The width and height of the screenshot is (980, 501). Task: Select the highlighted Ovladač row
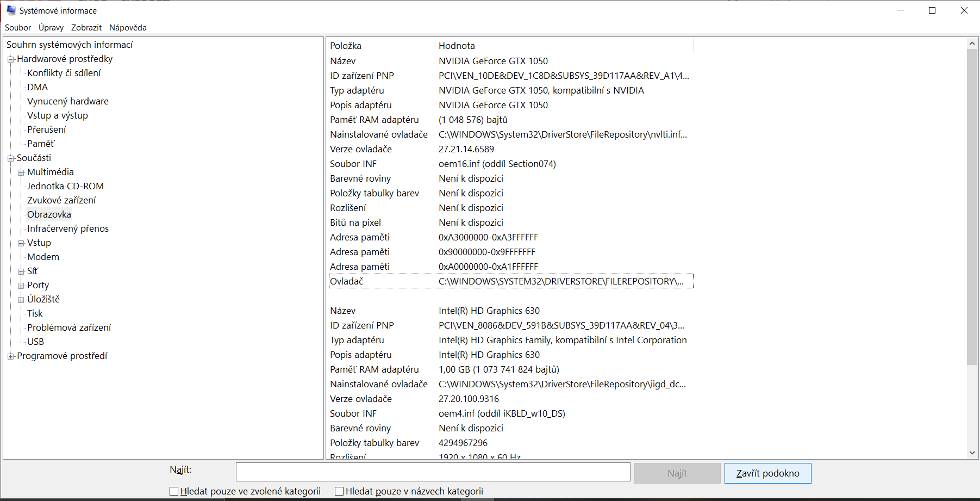click(511, 281)
